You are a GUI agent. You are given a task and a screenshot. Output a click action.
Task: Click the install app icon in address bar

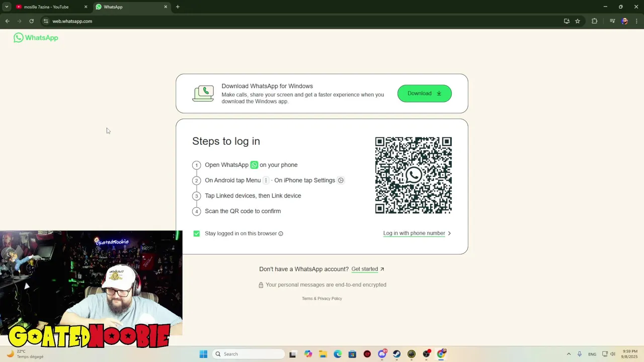(567, 21)
